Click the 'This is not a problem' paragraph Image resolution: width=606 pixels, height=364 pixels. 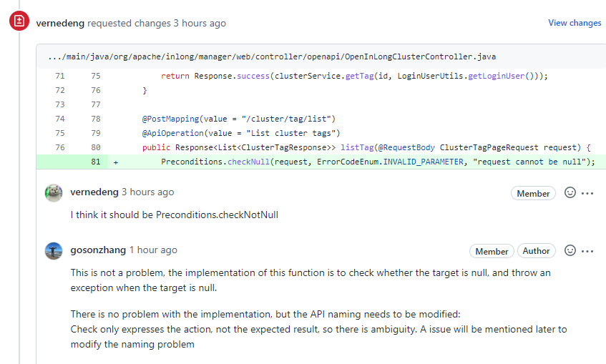pos(311,280)
